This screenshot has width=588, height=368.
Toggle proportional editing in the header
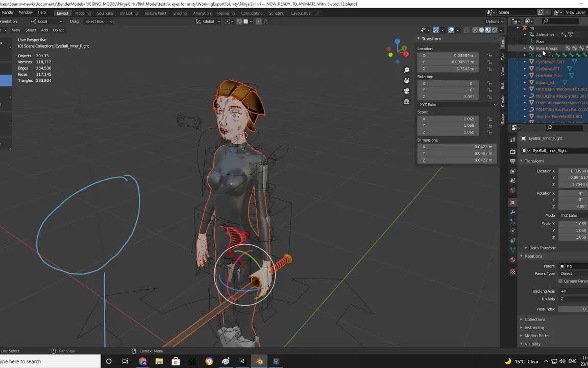coord(258,22)
